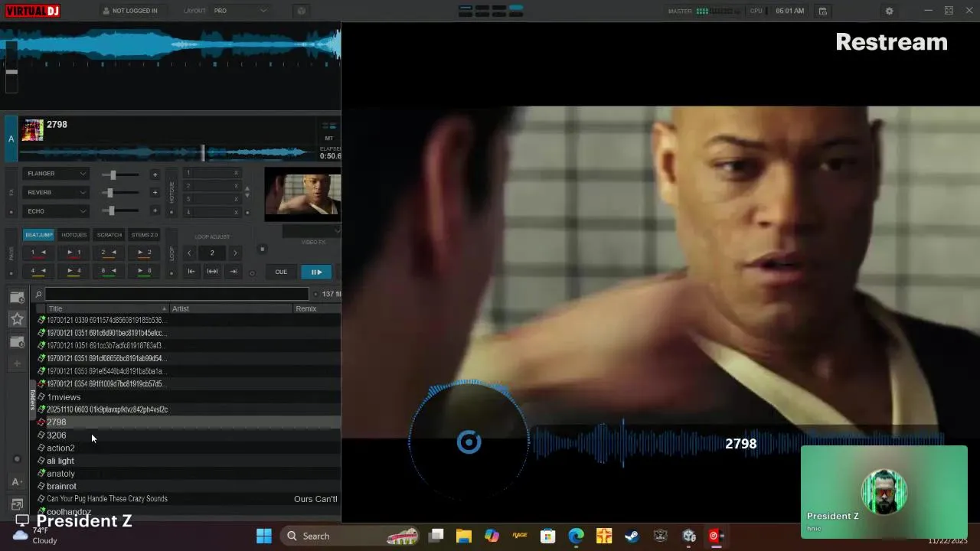Click the search magnifier icon
980x551 pixels.
(x=38, y=295)
